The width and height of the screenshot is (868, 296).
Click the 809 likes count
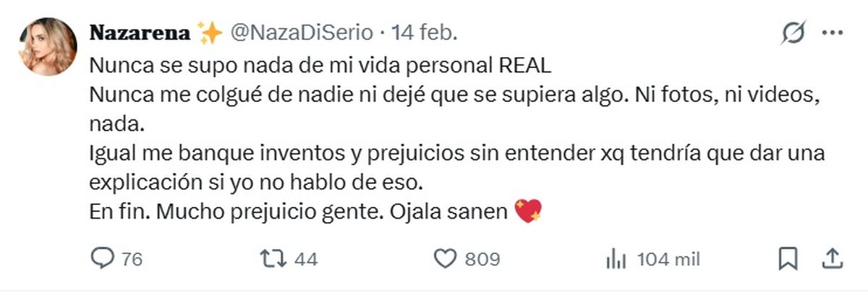[482, 259]
